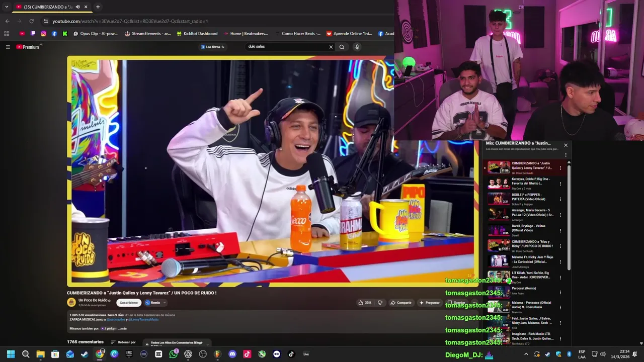The width and height of the screenshot is (644, 362).
Task: Click the YouTube search magnifier button
Action: coord(342,47)
